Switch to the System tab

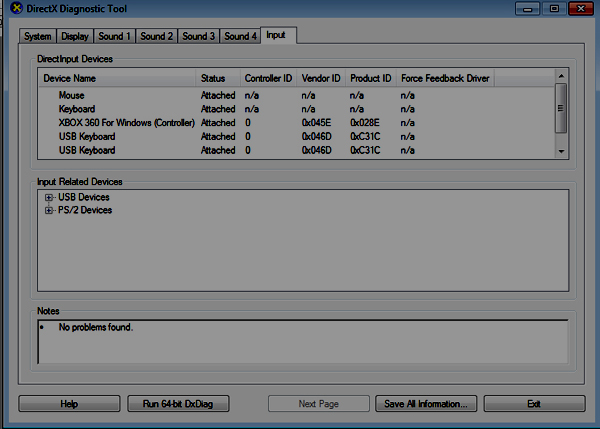(38, 36)
